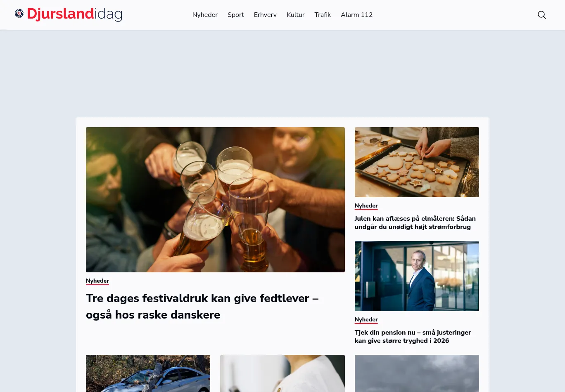Open the white shirt person thumbnail
The height and width of the screenshot is (392, 565).
[282, 373]
